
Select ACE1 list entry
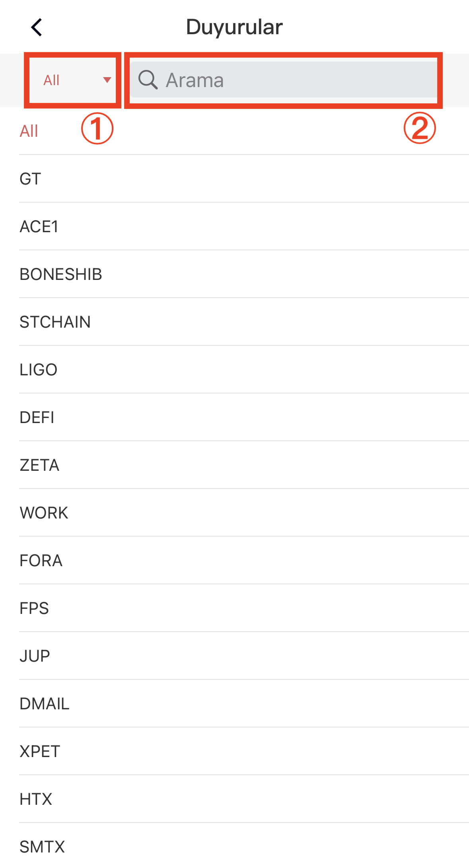39,227
